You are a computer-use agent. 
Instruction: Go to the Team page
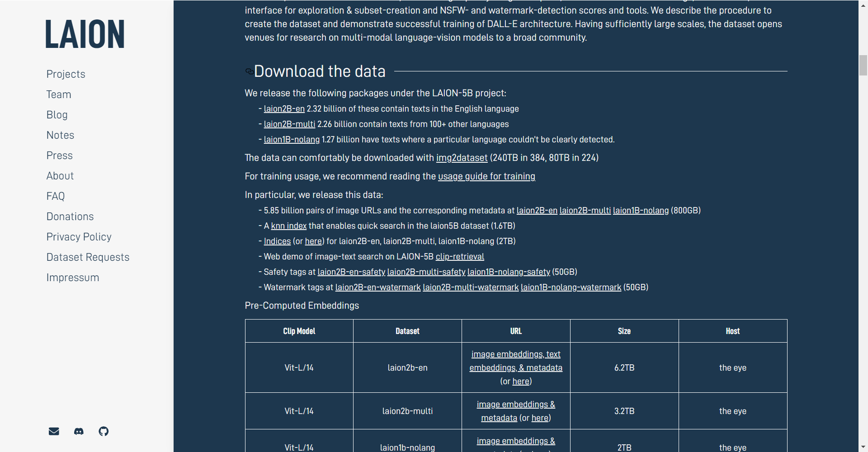(59, 94)
